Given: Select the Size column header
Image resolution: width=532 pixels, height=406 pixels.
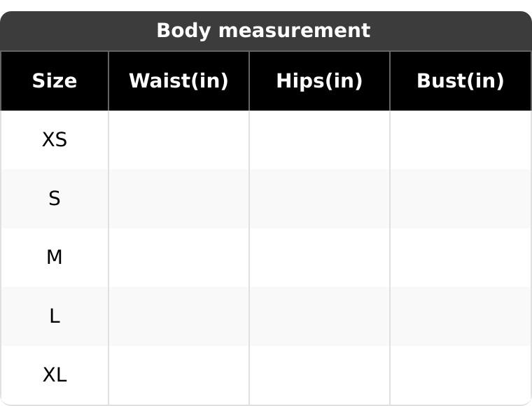Looking at the screenshot, I should (x=55, y=81).
